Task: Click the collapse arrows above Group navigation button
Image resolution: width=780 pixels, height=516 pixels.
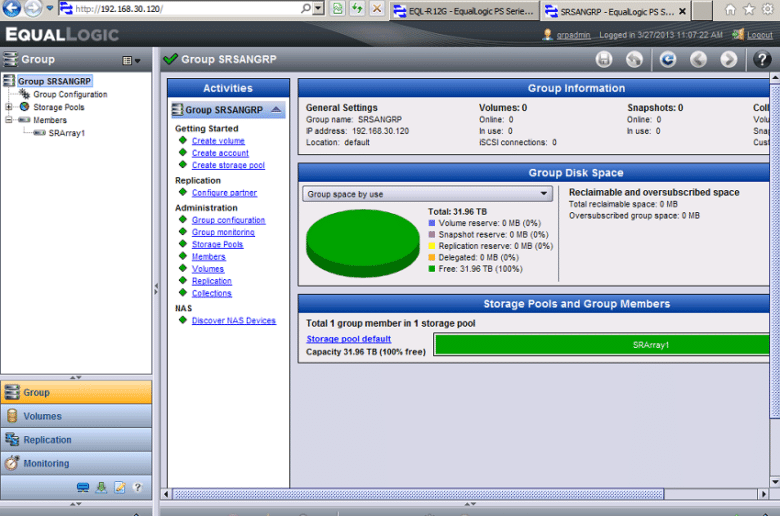Action: coord(76,377)
